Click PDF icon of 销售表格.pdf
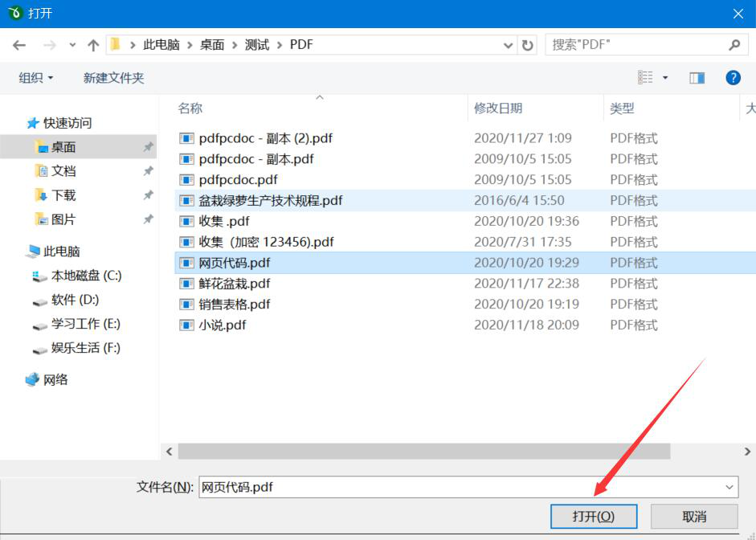The height and width of the screenshot is (540, 756). (x=186, y=305)
